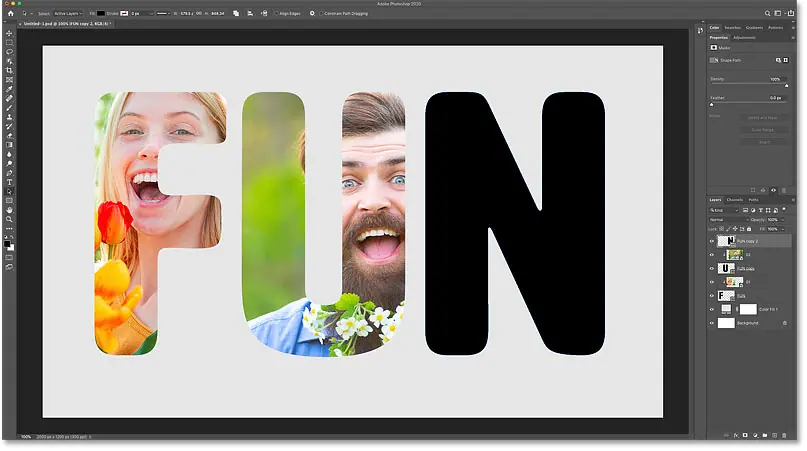The height and width of the screenshot is (451, 807).
Task: Create new fill or adjustment layer
Action: point(755,436)
